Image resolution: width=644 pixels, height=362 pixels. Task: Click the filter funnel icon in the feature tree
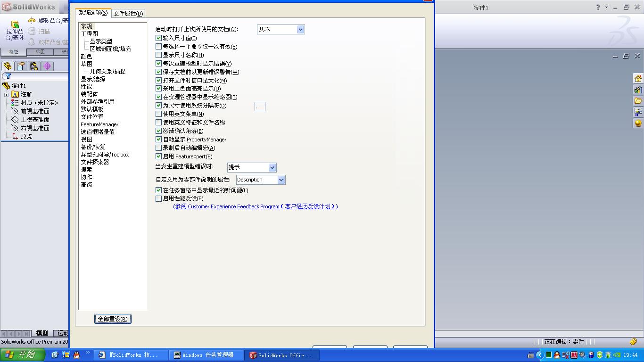click(8, 76)
